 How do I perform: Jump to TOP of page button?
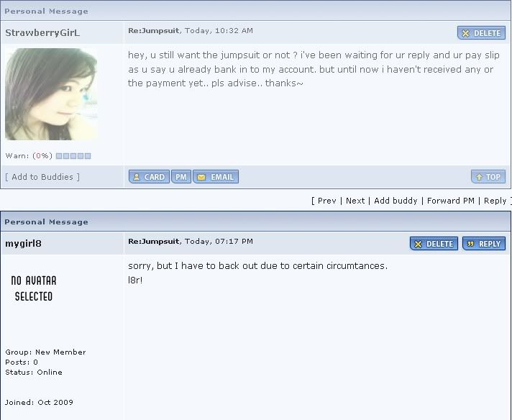click(488, 177)
